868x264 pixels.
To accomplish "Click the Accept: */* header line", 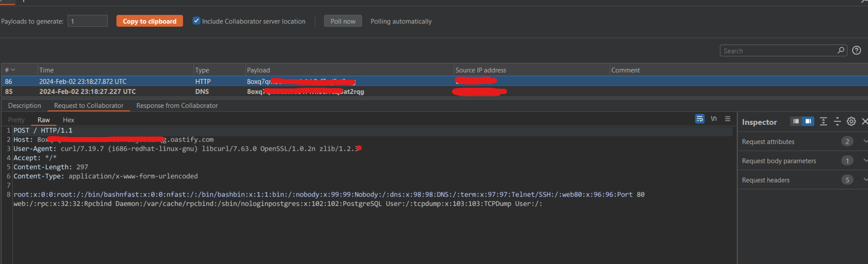I will 35,158.
